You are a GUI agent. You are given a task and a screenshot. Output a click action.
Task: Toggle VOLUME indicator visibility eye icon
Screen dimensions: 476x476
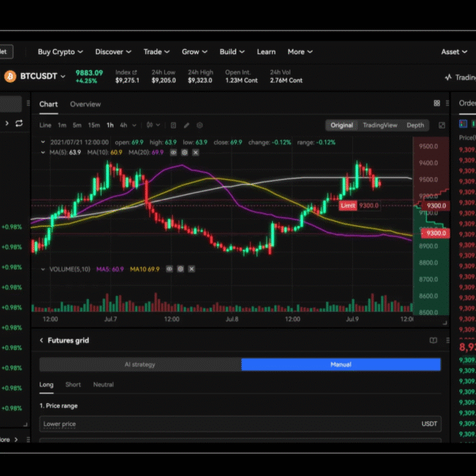click(x=171, y=269)
